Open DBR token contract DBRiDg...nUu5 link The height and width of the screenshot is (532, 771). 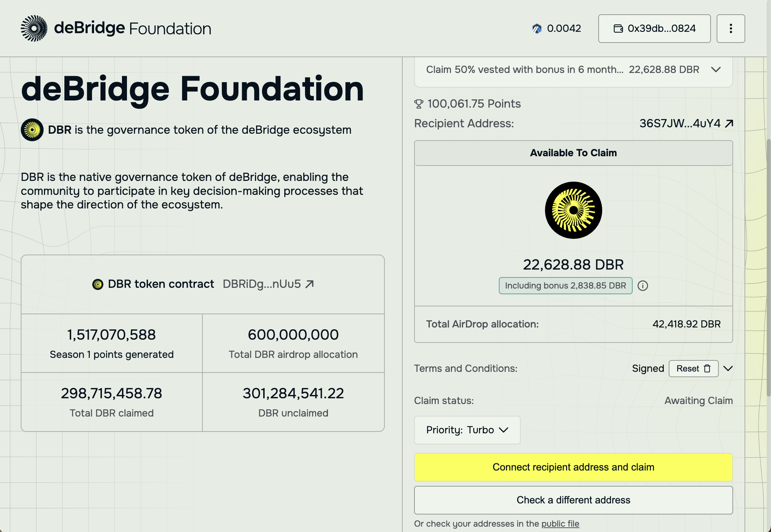click(x=268, y=284)
